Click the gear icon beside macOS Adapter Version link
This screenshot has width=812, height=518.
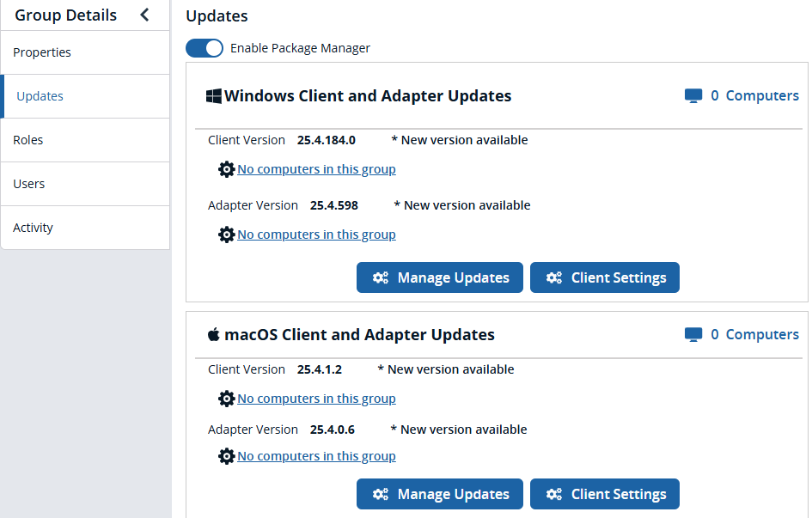226,455
